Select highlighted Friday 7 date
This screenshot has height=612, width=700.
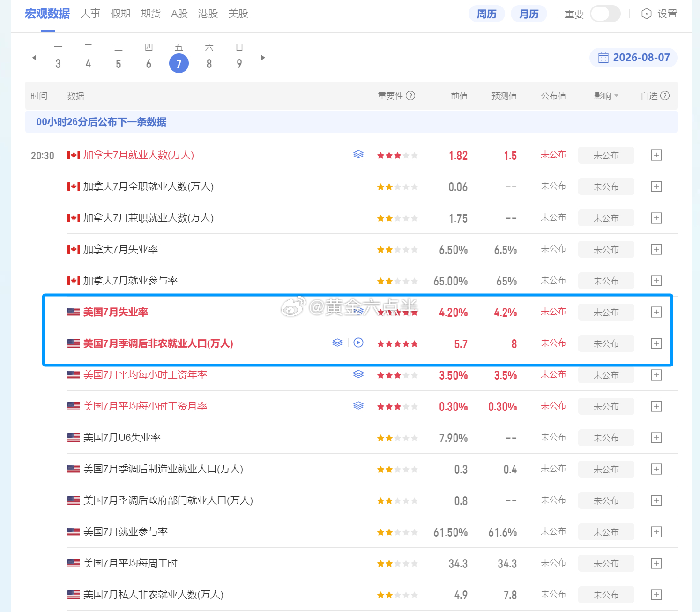(179, 63)
